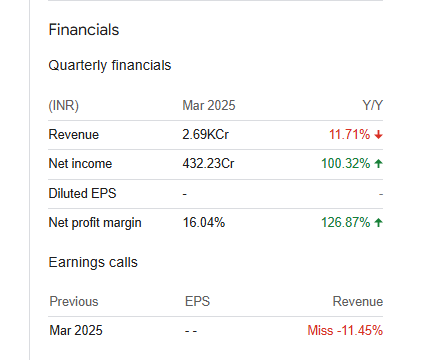Select the Net income row label
The image size is (444, 360).
[80, 164]
